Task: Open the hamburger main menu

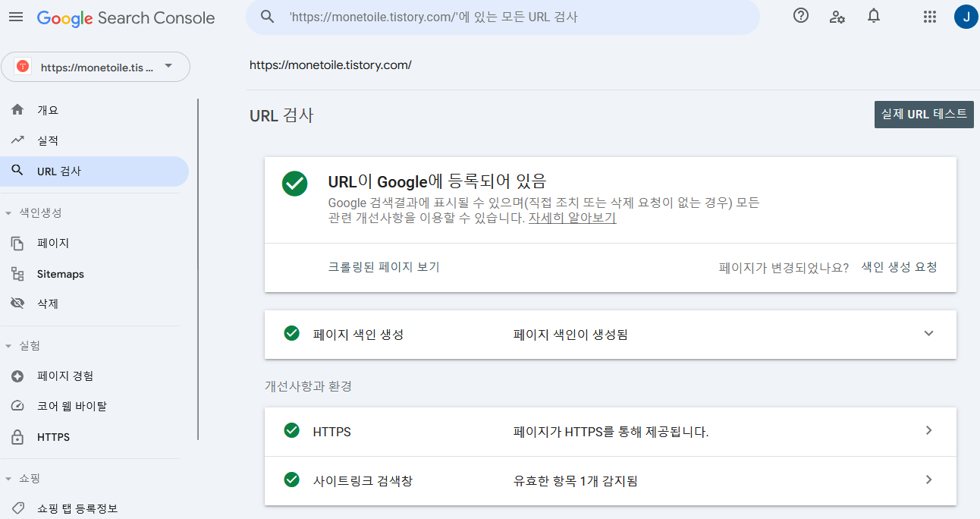Action: [16, 17]
